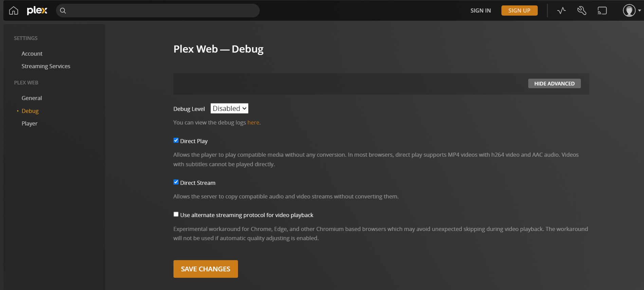The height and width of the screenshot is (290, 644).
Task: Click the settings wrench icon
Action: [x=582, y=11]
